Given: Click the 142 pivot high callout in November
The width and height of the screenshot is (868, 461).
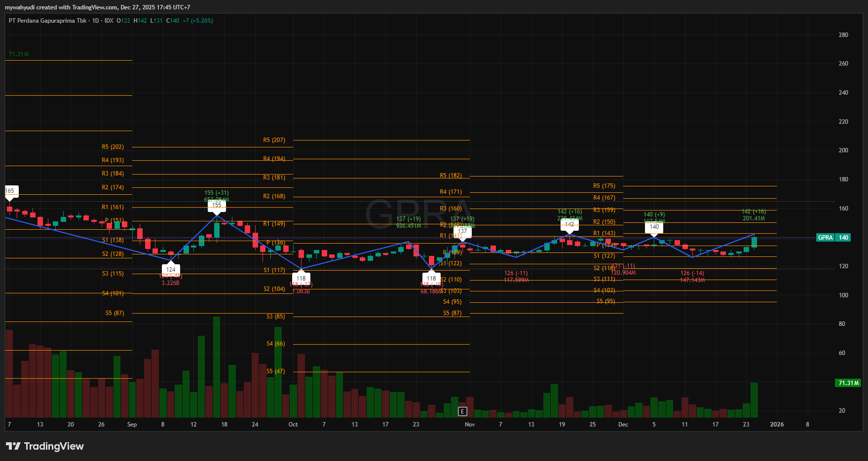Looking at the screenshot, I should pos(569,224).
